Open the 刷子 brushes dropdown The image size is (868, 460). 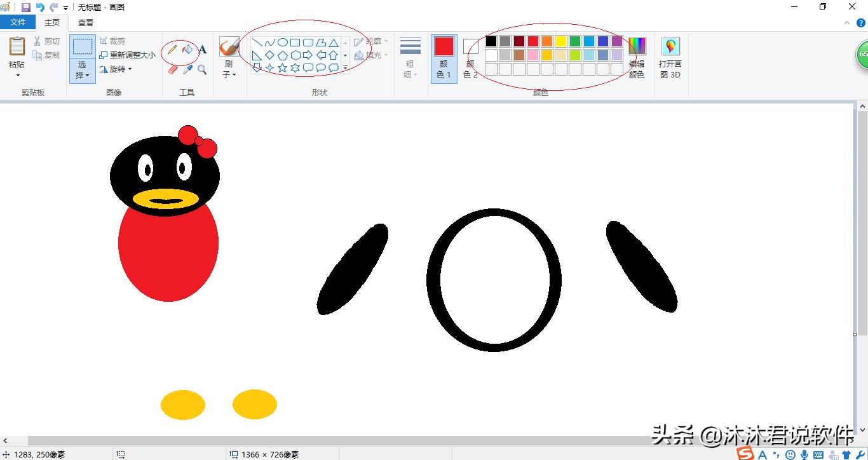click(x=229, y=74)
